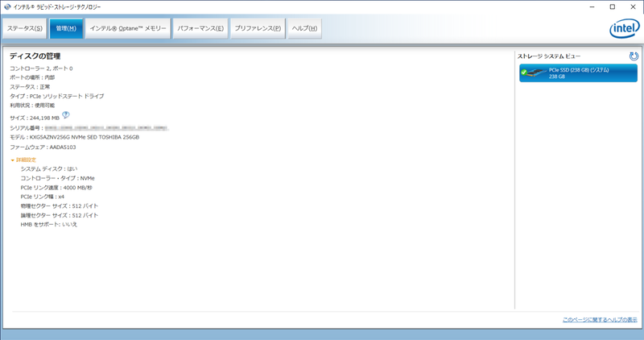
Task: Open the ステータス(S) tab
Action: click(25, 28)
